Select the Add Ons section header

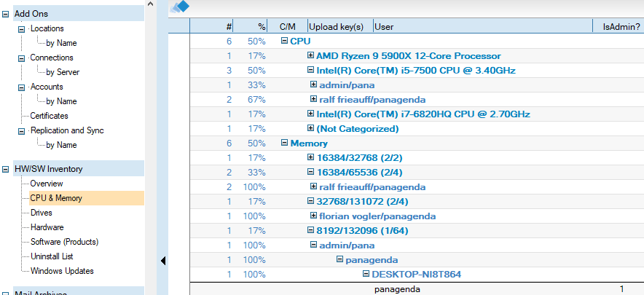[x=79, y=14]
